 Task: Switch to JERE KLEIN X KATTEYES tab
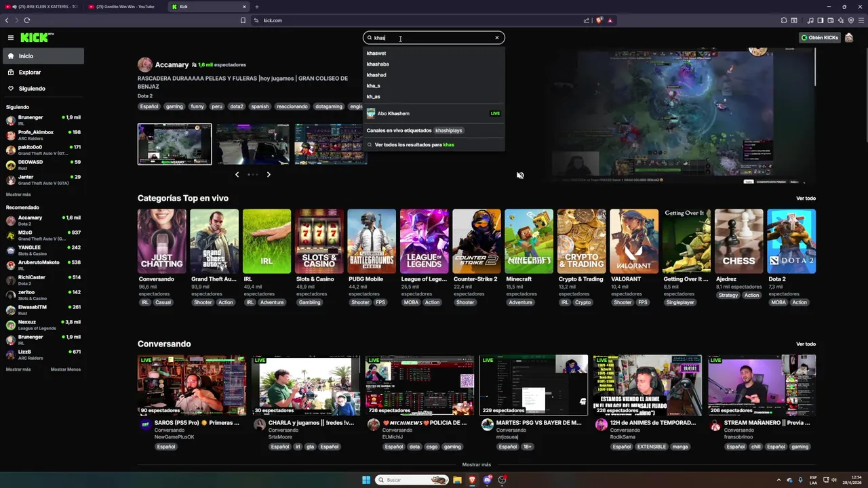tap(43, 7)
